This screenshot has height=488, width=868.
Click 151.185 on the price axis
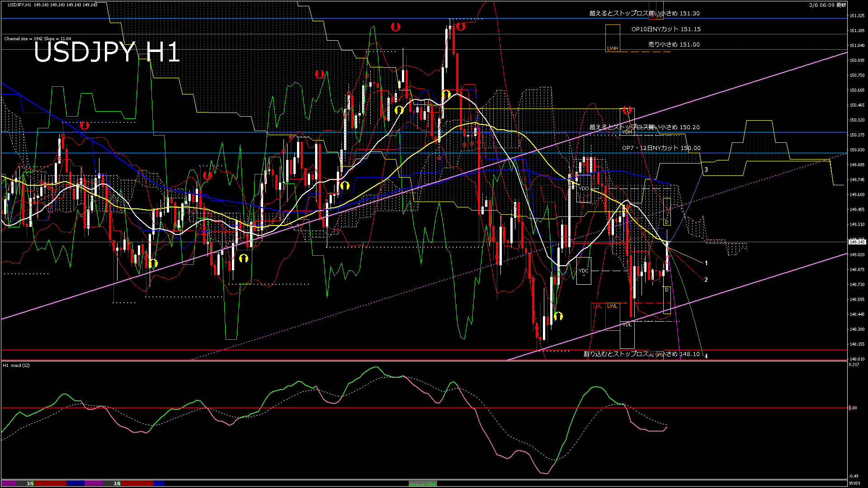(x=857, y=31)
